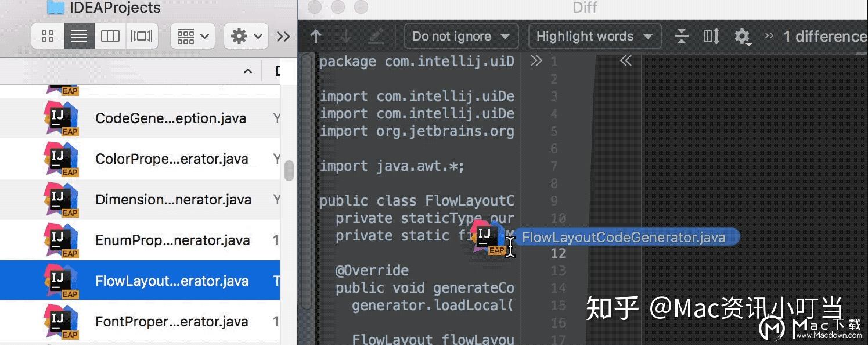Image resolution: width=868 pixels, height=345 pixels.
Task: Click the apply-left double chevron in gutter
Action: pos(625,61)
